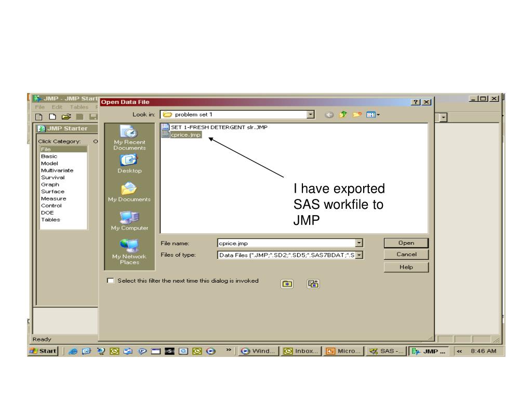532x399 pixels.
Task: Select 'SET 1-FRESH DETERGENT slr.JMP' file
Action: 219,127
